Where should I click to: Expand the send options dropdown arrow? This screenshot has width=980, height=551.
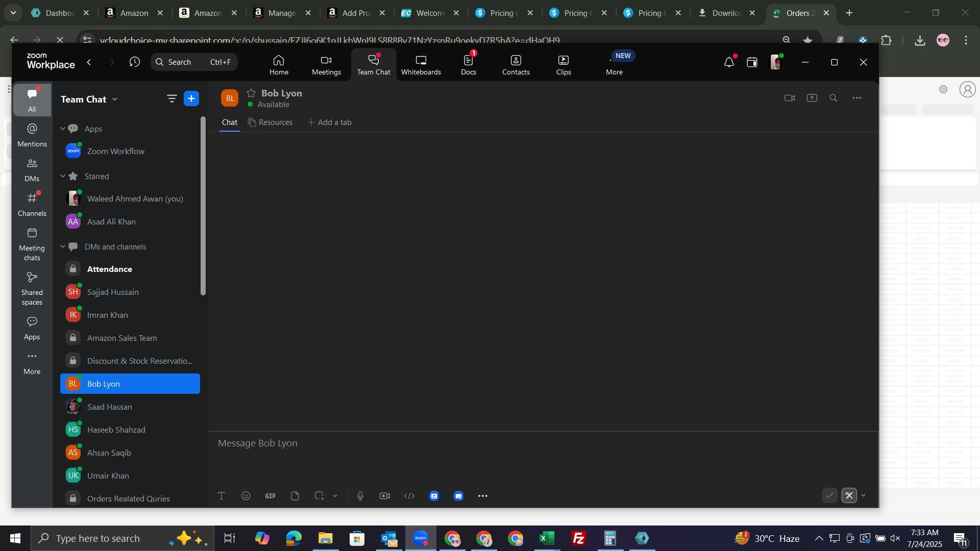point(864,495)
